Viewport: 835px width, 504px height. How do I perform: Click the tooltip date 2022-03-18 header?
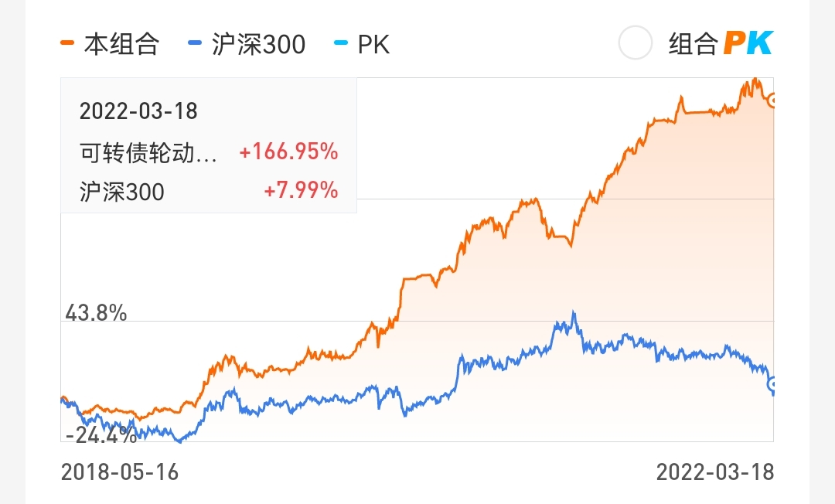138,111
